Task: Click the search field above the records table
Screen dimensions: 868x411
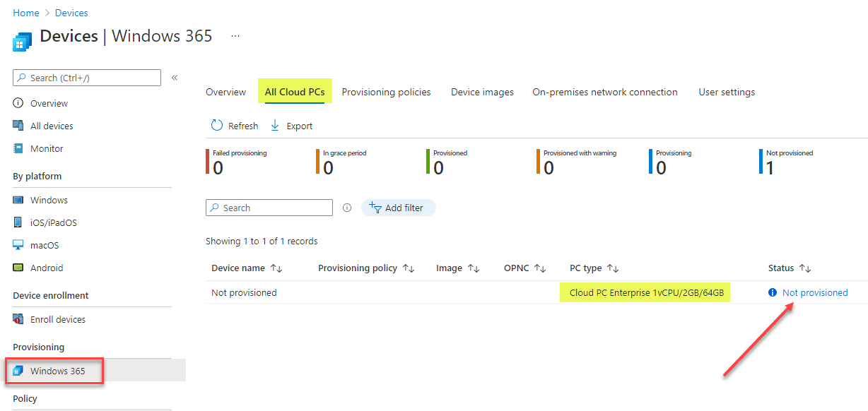Action: (269, 207)
